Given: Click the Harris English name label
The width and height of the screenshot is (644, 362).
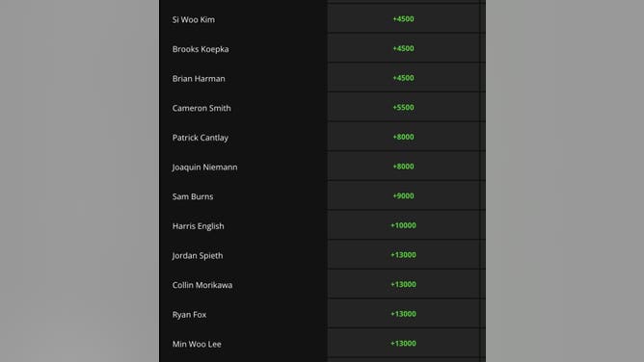Looking at the screenshot, I should point(198,226).
